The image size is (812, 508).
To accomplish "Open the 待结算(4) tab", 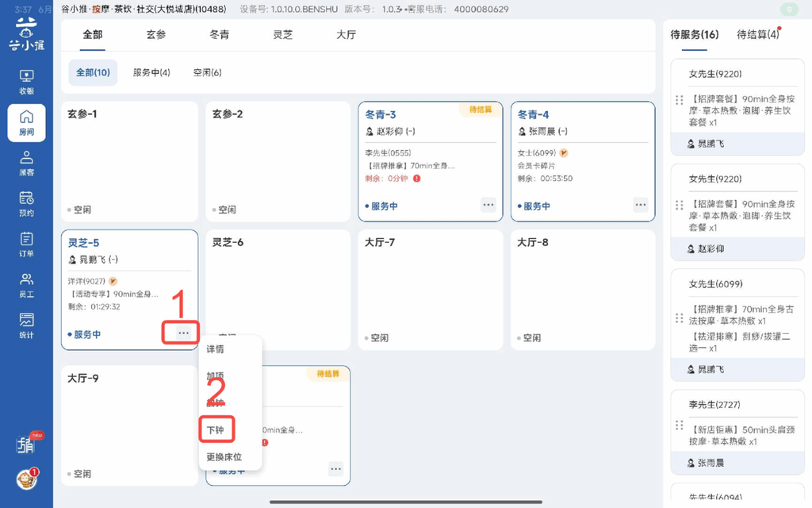I will tap(757, 35).
